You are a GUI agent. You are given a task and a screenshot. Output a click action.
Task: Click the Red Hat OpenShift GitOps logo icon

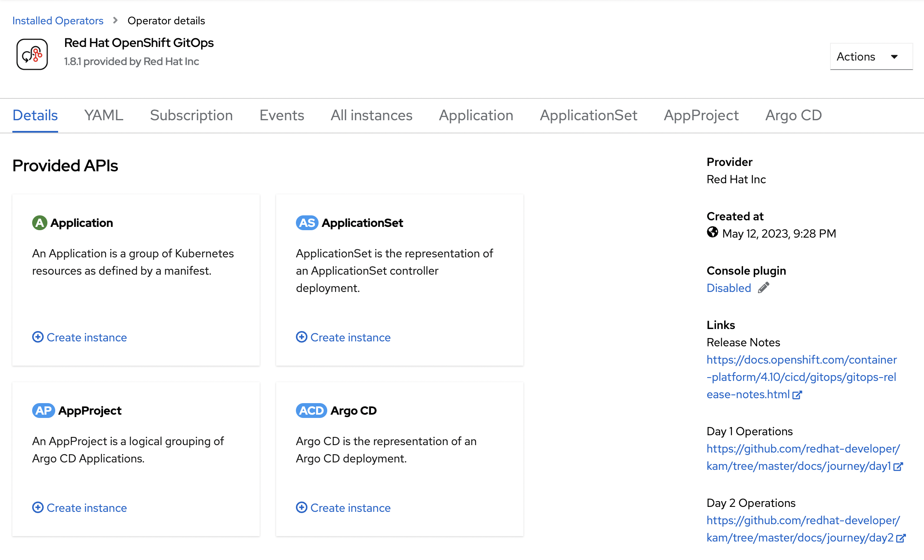pos(32,54)
